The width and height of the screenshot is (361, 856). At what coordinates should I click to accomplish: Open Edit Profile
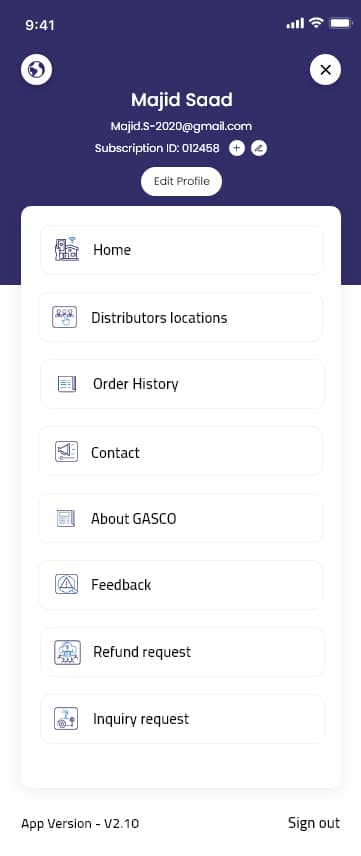pyautogui.click(x=181, y=181)
